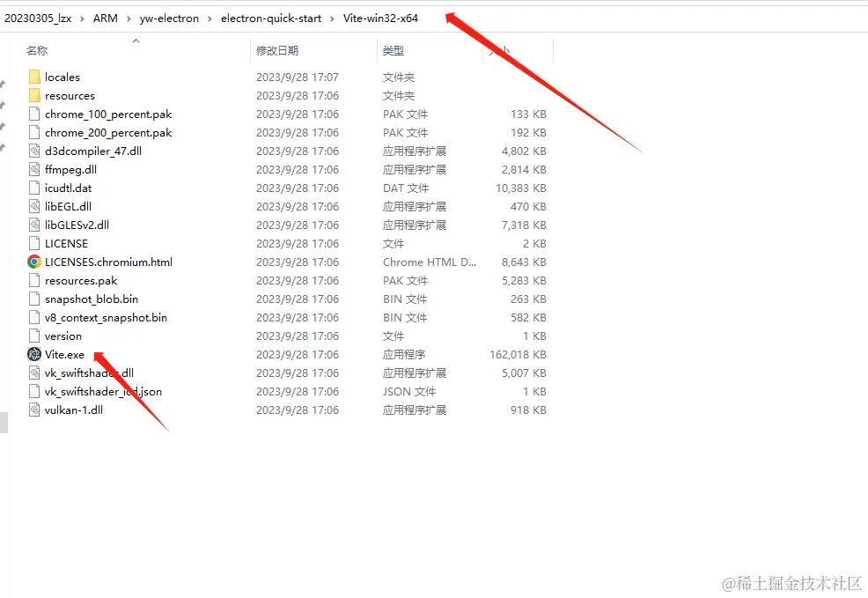Click the 2023/9/28 17:07 date of locales
This screenshot has width=868, height=598.
[298, 77]
